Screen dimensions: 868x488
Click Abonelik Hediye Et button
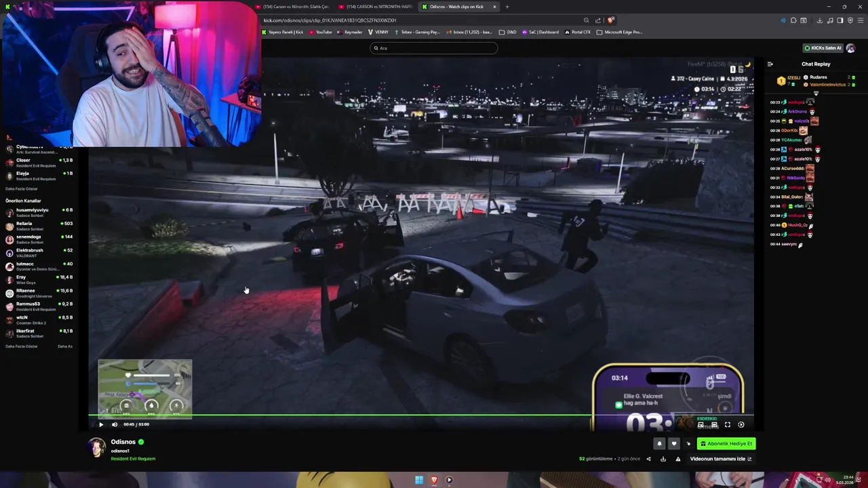coord(726,444)
